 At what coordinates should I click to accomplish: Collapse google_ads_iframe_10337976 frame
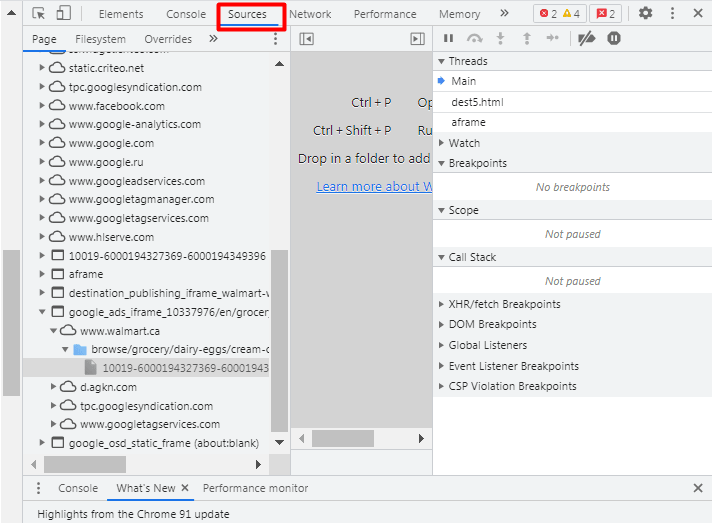[42, 312]
